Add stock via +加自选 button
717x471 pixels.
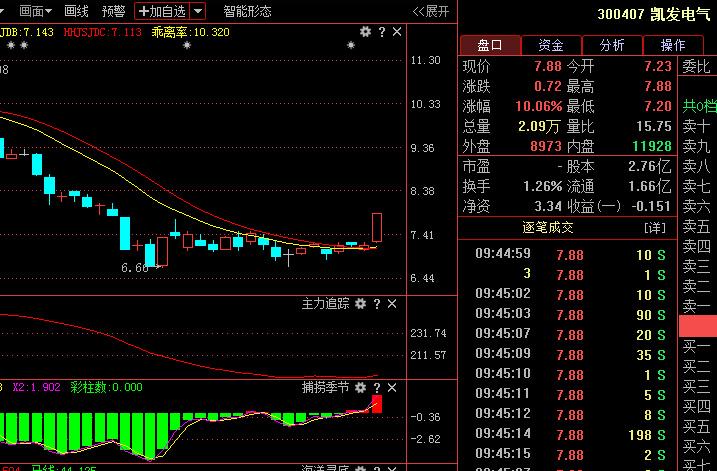[x=162, y=11]
